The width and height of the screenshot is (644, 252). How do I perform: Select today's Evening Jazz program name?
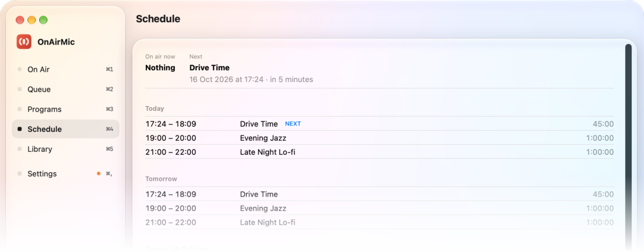[x=263, y=138]
